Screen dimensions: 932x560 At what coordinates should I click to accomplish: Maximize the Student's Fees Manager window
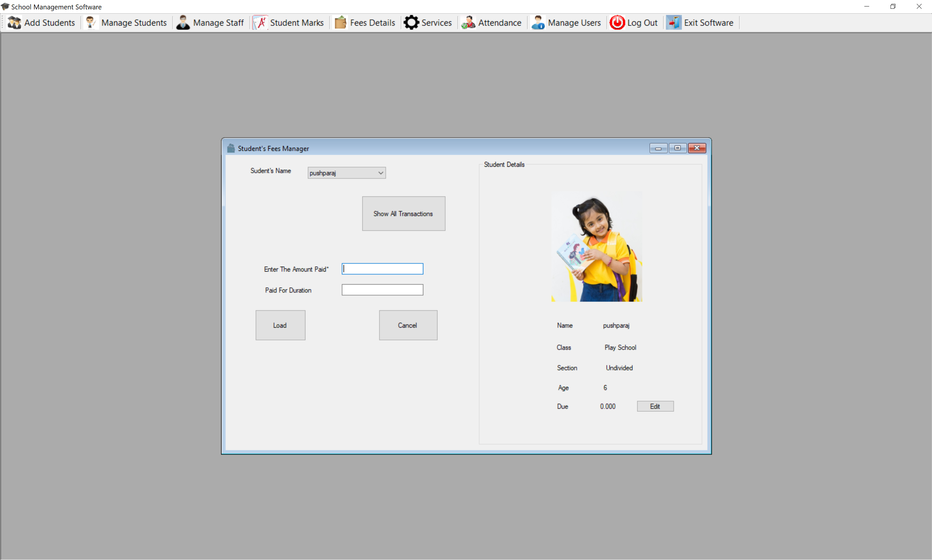click(x=677, y=148)
